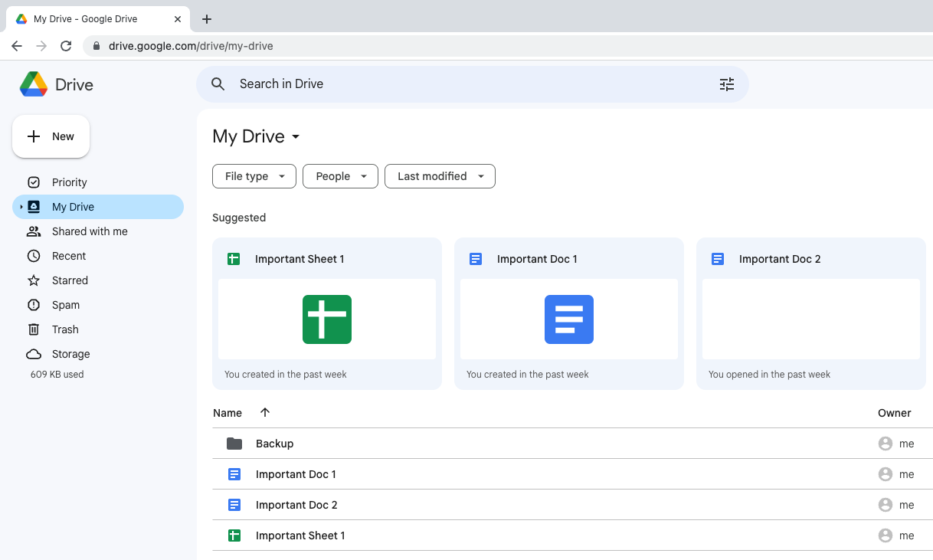Open Important Sheet 1 suggested thumbnail
The image size is (933, 560).
(327, 319)
